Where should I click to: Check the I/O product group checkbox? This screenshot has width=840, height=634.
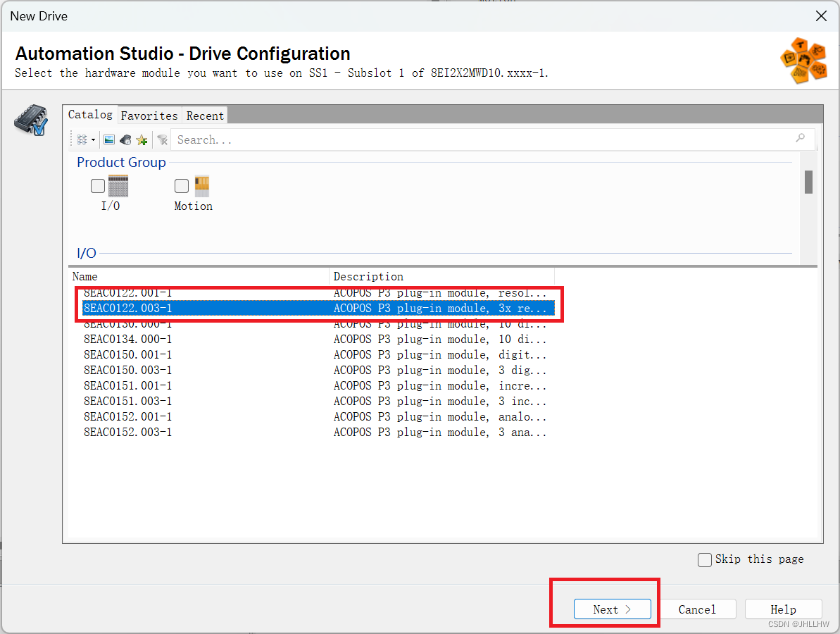pos(98,185)
